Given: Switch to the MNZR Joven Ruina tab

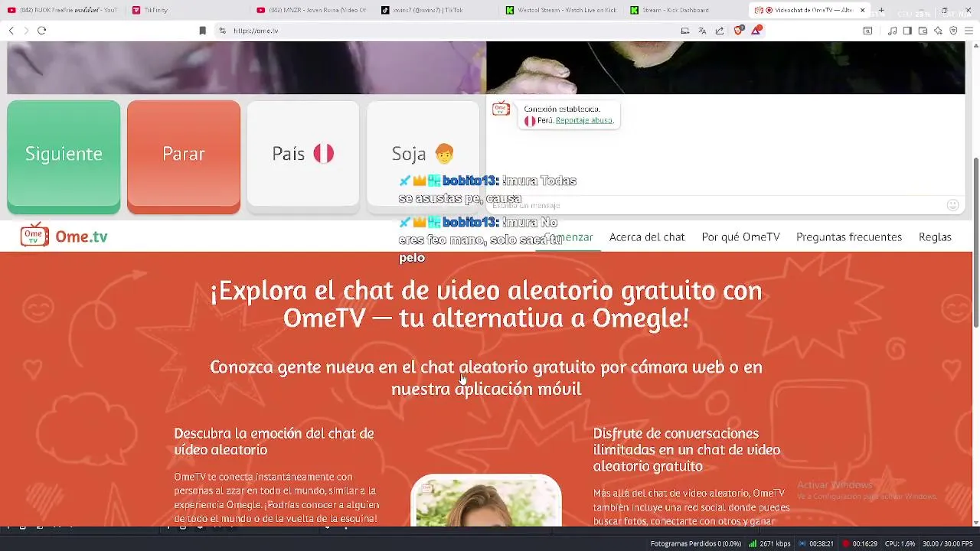Looking at the screenshot, I should [x=312, y=10].
